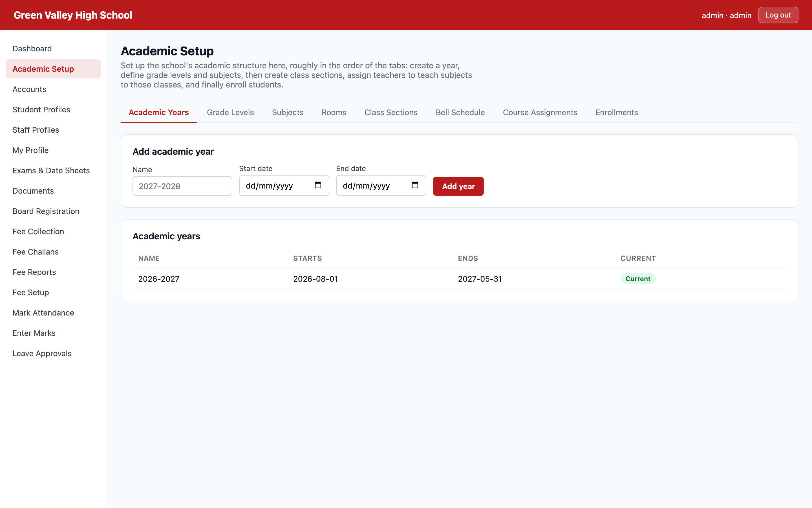The height and width of the screenshot is (508, 812).
Task: Open Staff Profiles page
Action: (53, 130)
